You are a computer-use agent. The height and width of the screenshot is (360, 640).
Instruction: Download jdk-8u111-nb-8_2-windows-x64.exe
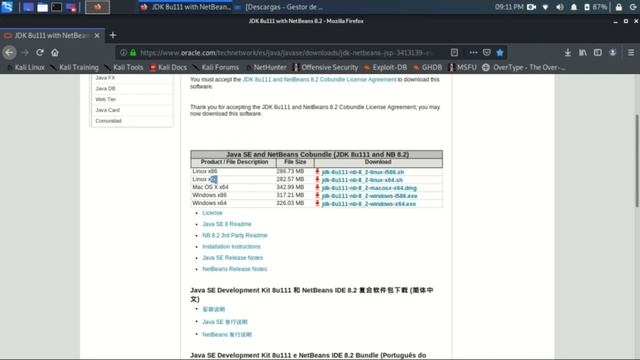coord(369,204)
